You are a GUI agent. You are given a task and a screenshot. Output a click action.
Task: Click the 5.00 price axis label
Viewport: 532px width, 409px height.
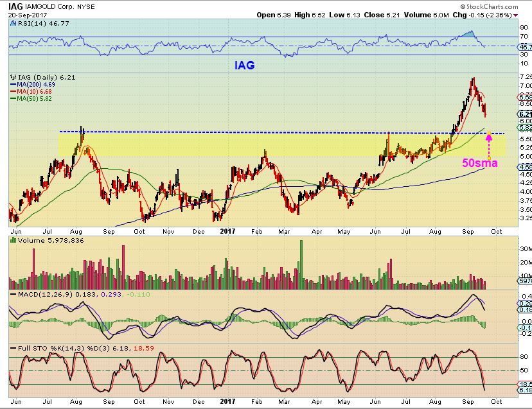(526, 156)
